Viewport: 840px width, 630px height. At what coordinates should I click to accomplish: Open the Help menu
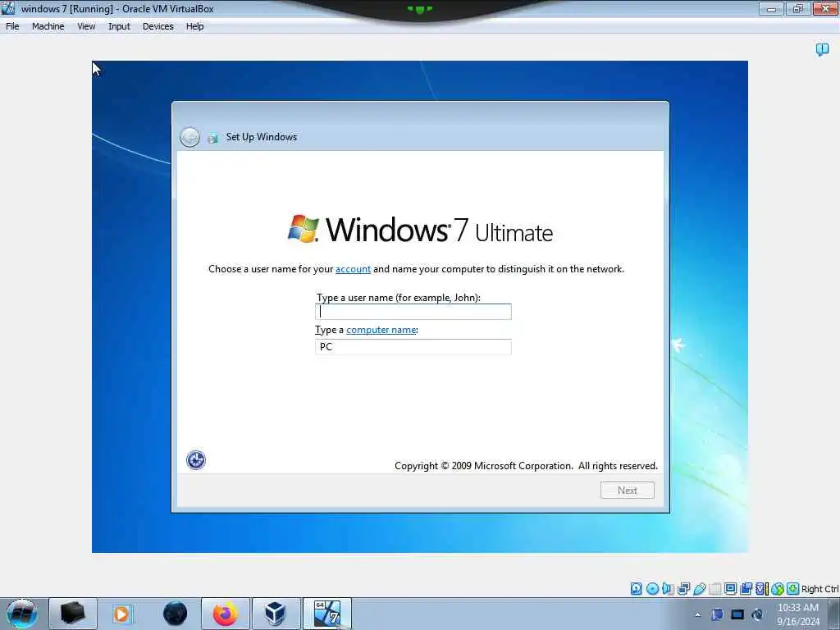tap(194, 26)
